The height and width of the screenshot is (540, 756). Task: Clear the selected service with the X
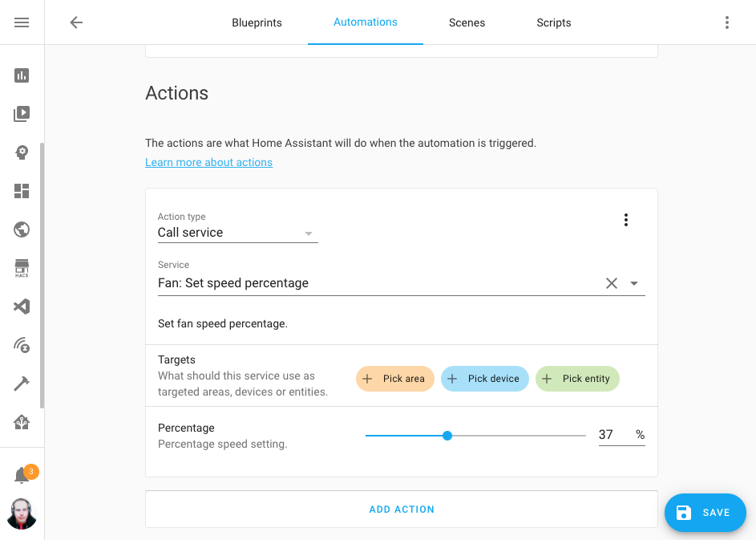612,282
